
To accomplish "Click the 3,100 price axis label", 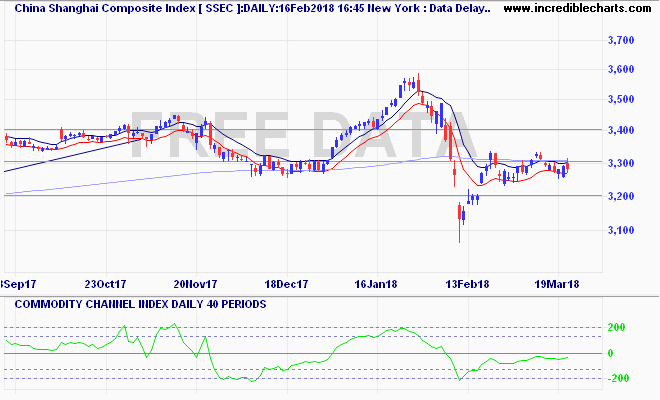I will 621,231.
